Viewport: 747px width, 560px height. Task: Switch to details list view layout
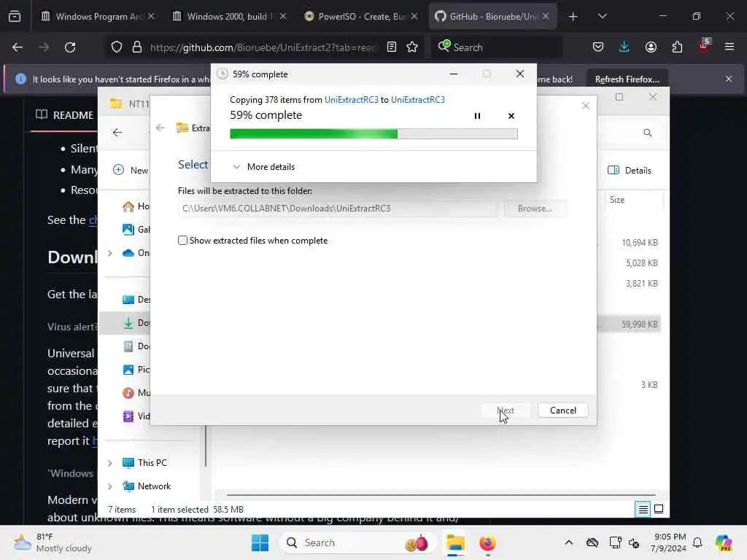(x=643, y=509)
